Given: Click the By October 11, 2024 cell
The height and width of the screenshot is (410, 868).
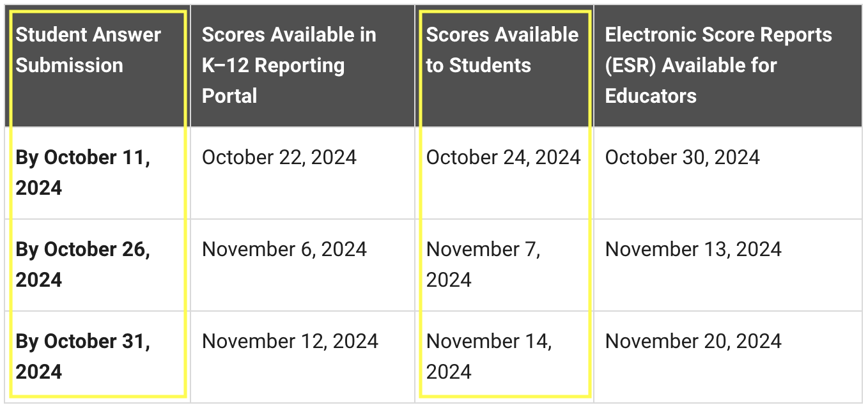Looking at the screenshot, I should coord(83,172).
